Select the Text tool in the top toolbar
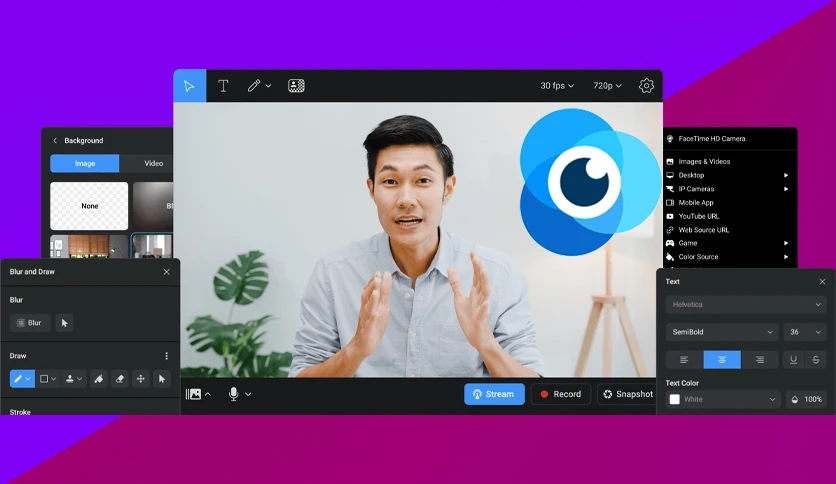836x484 pixels. (x=223, y=86)
